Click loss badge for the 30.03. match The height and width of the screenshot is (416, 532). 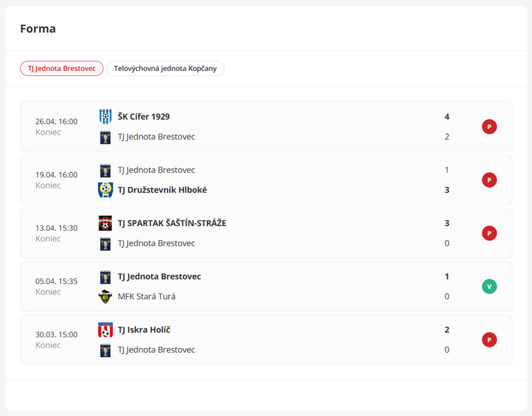(489, 339)
